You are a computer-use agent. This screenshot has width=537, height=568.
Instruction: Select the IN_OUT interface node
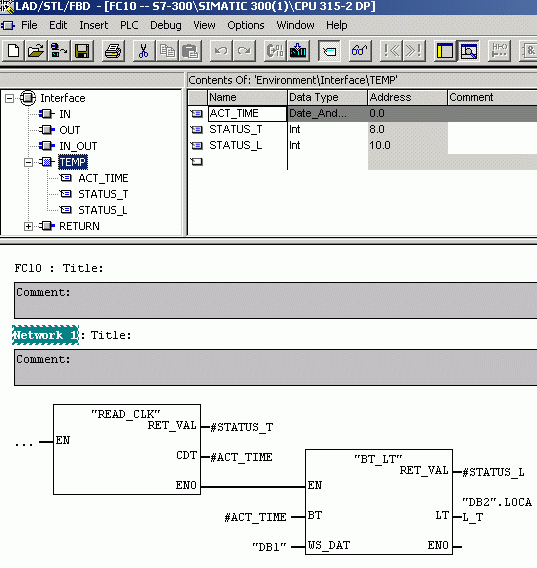(78, 146)
